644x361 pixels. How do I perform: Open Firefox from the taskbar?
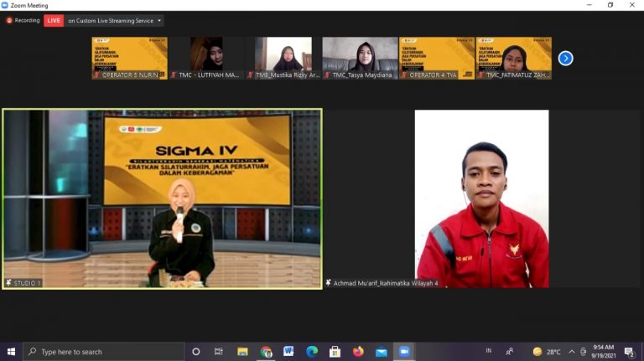pos(358,352)
